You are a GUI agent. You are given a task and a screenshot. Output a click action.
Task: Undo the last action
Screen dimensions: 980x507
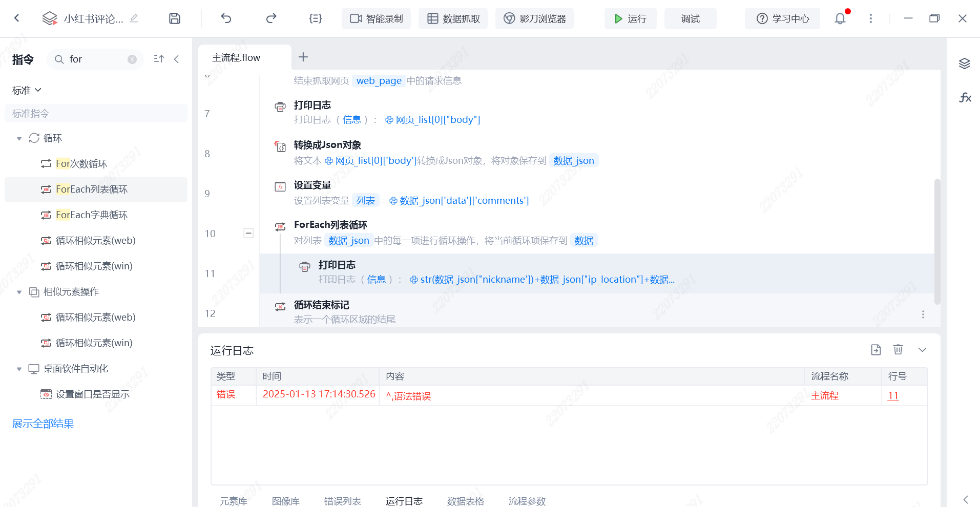pyautogui.click(x=226, y=18)
